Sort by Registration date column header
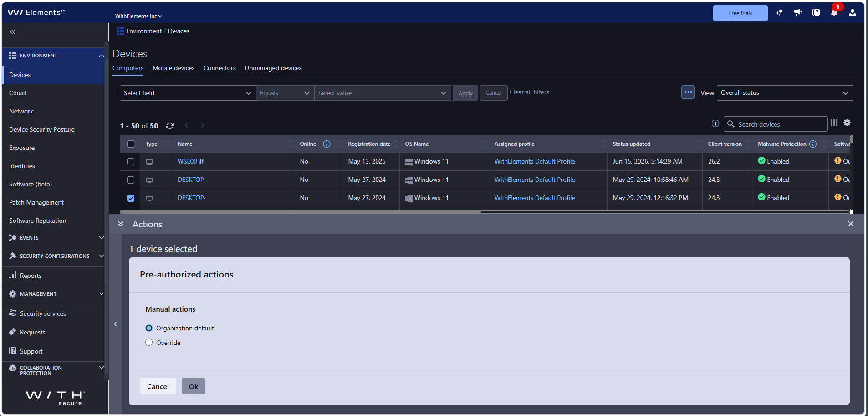 pos(369,144)
